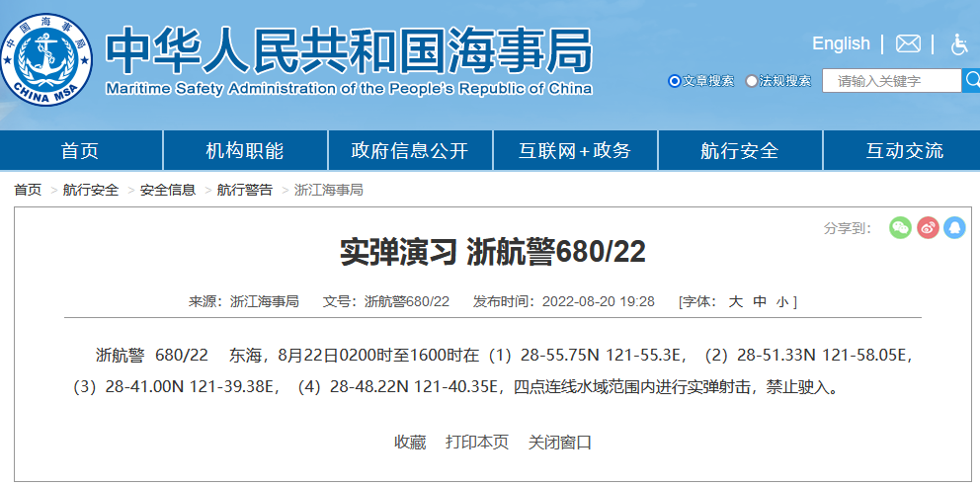Open the 互联网+政务 navigation tab

(x=575, y=151)
